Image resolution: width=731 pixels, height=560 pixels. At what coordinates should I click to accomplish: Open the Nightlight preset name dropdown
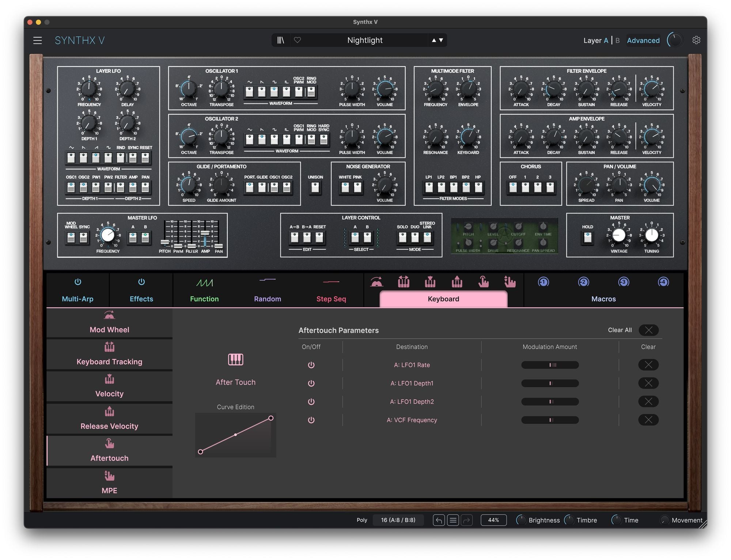364,40
